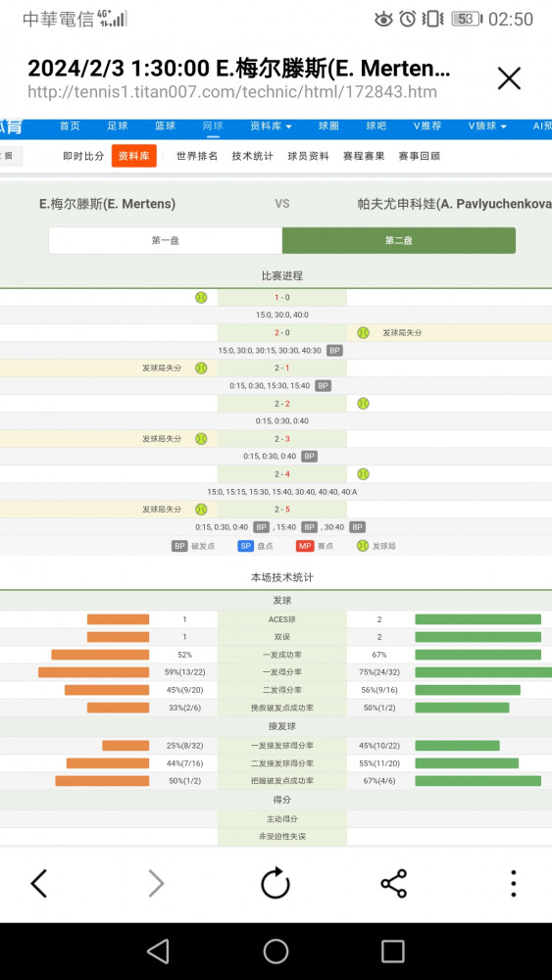The image size is (552, 980).
Task: Open the 足球 navigation item
Action: (x=117, y=126)
